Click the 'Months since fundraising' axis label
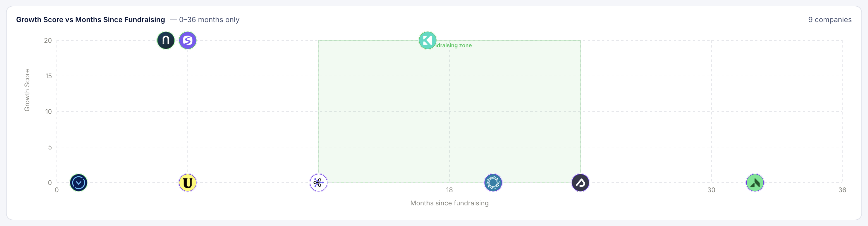This screenshot has height=226, width=868. (449, 203)
